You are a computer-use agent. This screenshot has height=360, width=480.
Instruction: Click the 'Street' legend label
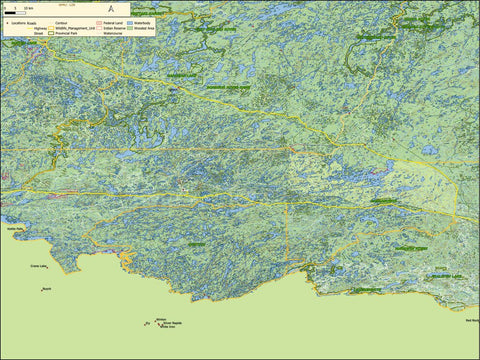click(x=38, y=33)
